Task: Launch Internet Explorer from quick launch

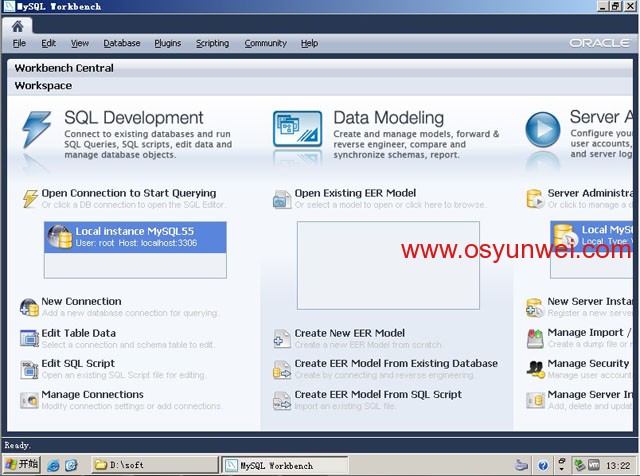Action: point(53,465)
